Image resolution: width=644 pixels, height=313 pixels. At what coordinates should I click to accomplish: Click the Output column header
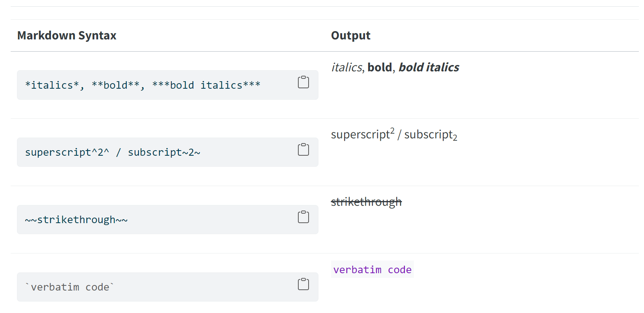(x=350, y=35)
